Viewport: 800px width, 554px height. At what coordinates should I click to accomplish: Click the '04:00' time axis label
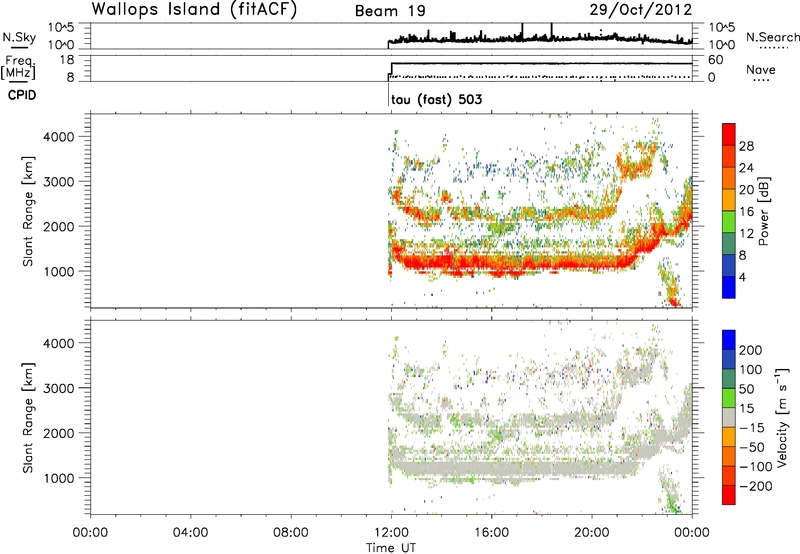[x=190, y=533]
